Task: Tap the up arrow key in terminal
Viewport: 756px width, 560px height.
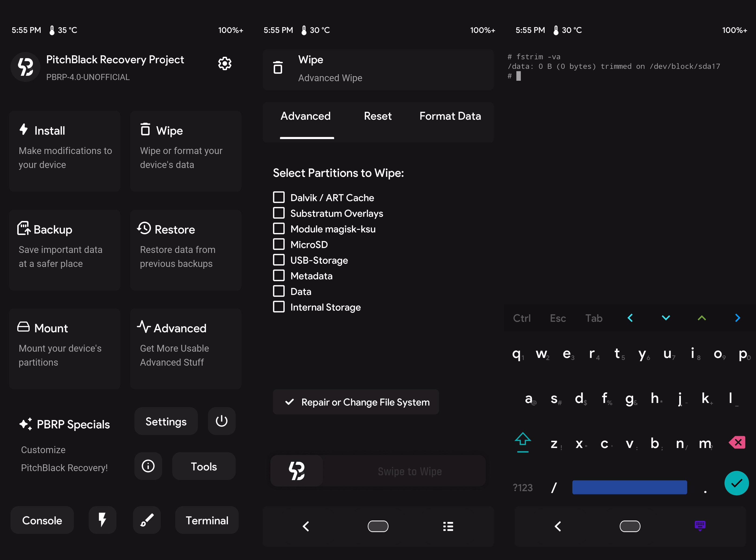Action: (x=702, y=318)
